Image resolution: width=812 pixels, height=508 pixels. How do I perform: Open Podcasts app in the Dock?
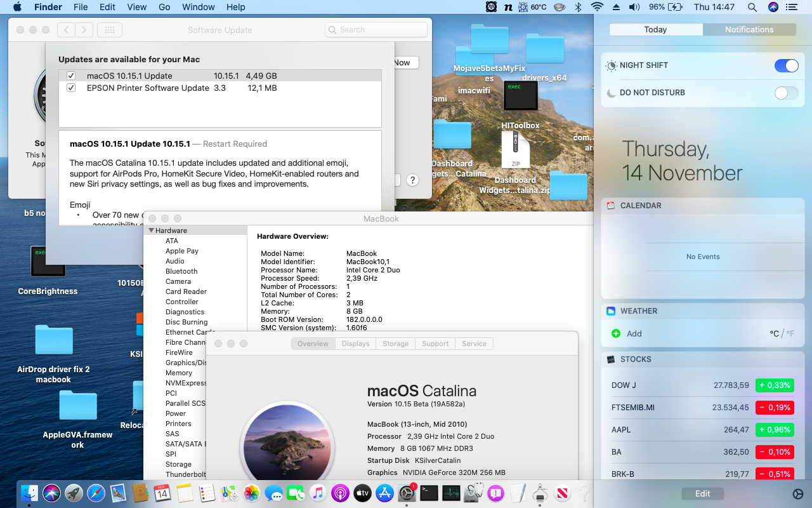(340, 493)
